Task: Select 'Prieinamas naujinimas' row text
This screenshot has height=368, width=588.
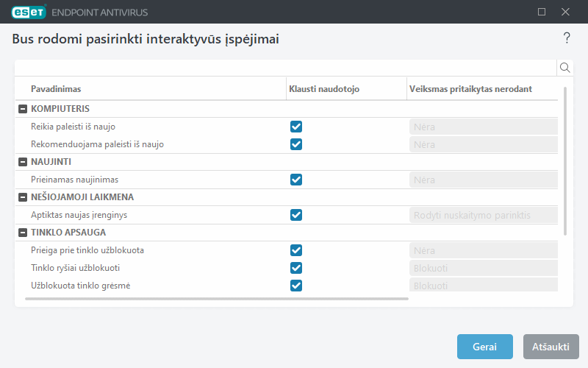Action: [74, 180]
